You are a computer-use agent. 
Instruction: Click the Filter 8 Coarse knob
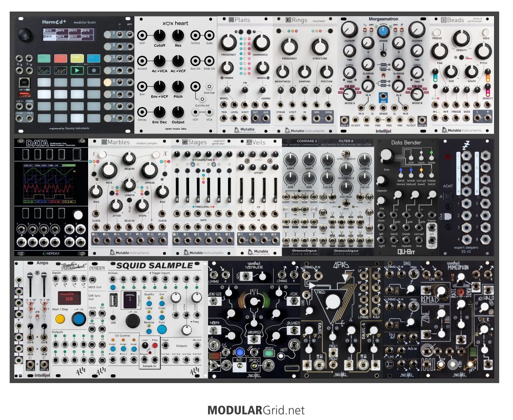click(x=364, y=161)
